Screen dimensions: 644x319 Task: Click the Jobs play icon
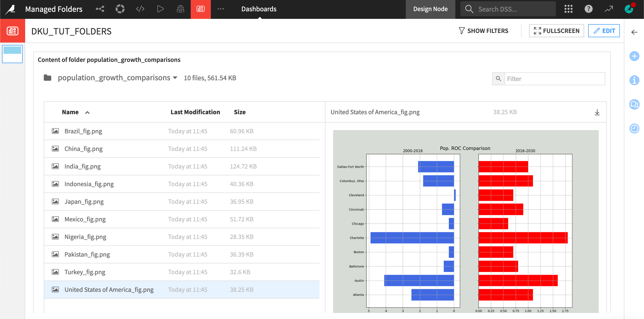[x=160, y=9]
